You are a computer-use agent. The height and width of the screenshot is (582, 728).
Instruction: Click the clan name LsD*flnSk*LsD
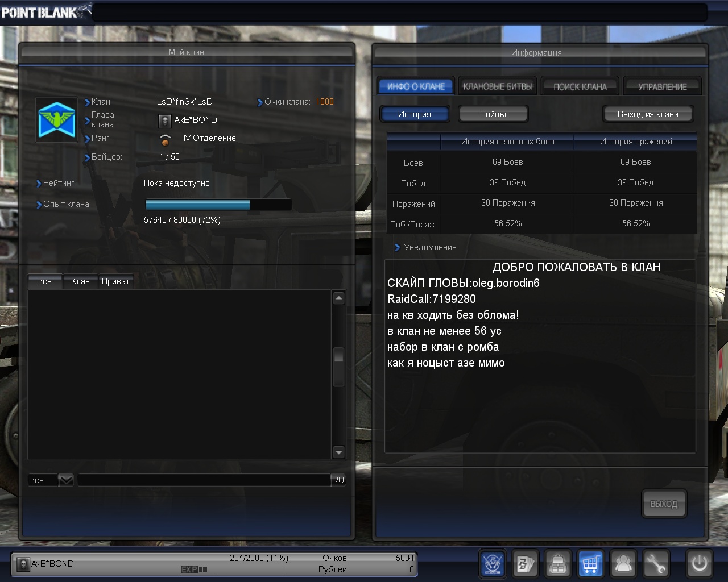(x=185, y=102)
